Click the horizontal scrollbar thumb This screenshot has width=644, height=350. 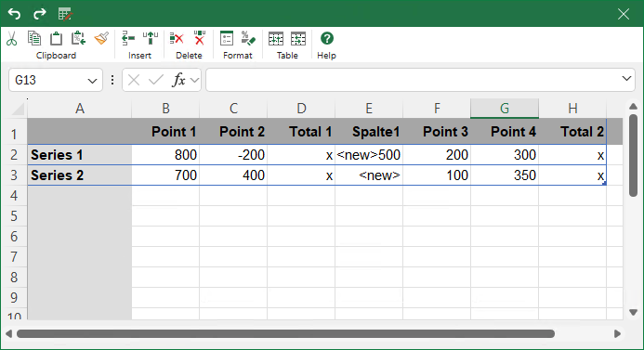tap(285, 333)
